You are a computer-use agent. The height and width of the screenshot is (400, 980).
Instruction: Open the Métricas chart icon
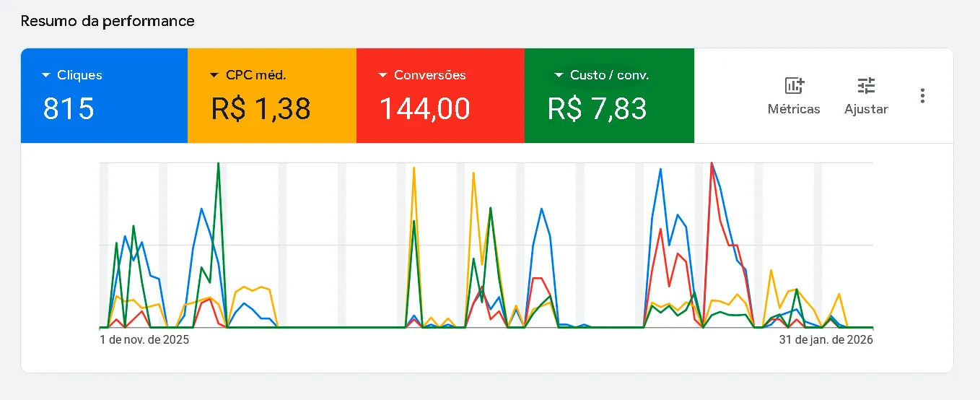click(x=794, y=86)
